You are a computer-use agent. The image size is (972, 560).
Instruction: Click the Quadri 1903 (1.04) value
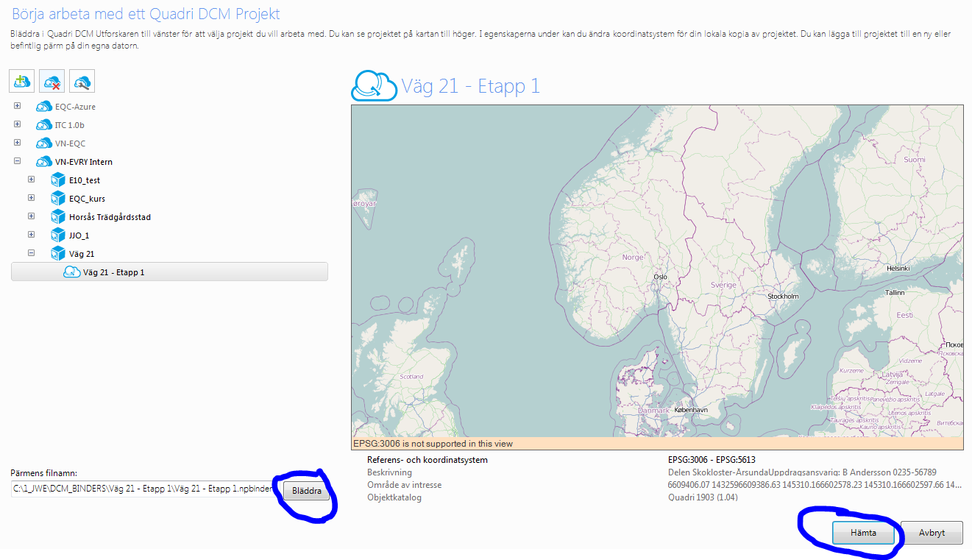[x=703, y=497]
